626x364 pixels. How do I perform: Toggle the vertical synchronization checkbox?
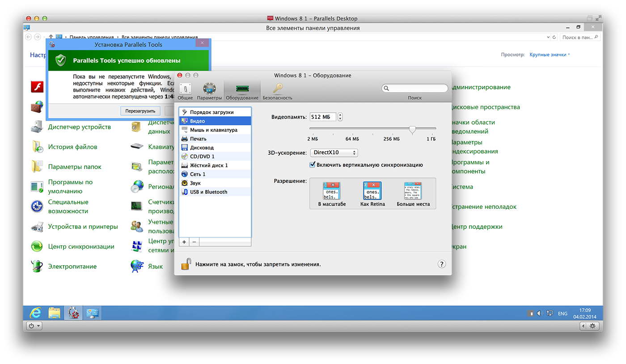coord(313,165)
